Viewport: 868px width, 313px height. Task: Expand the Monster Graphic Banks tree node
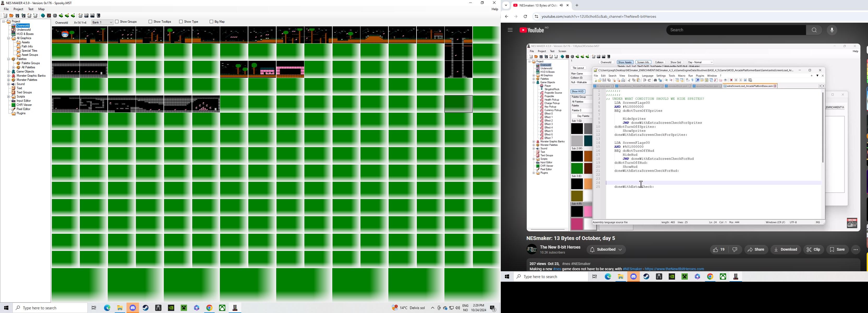pyautogui.click(x=8, y=76)
